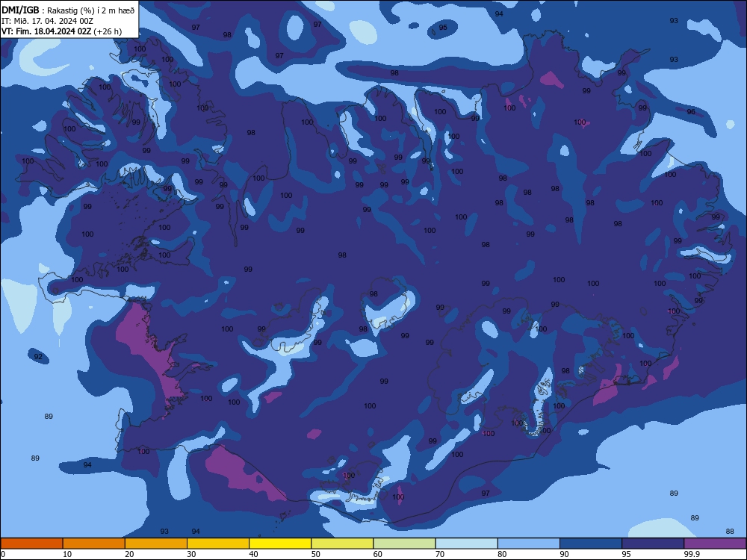This screenshot has height=560, width=747.
Task: Click the '60' legend scale label
Action: (378, 554)
